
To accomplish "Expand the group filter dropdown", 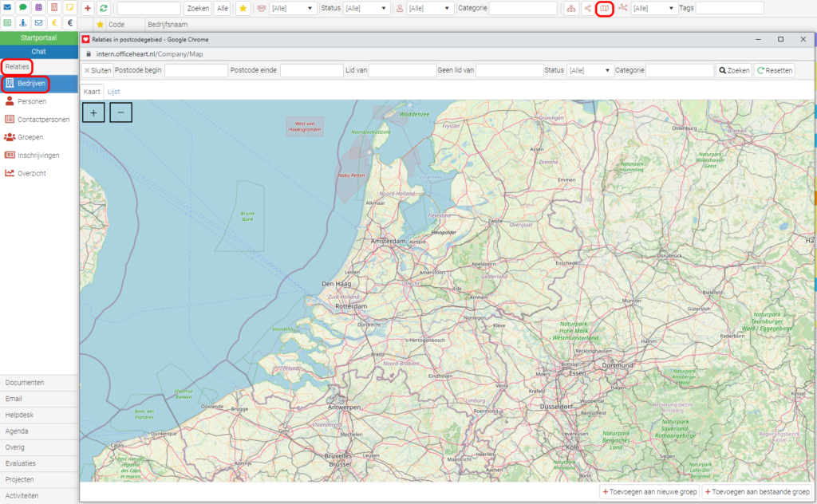I will click(292, 8).
